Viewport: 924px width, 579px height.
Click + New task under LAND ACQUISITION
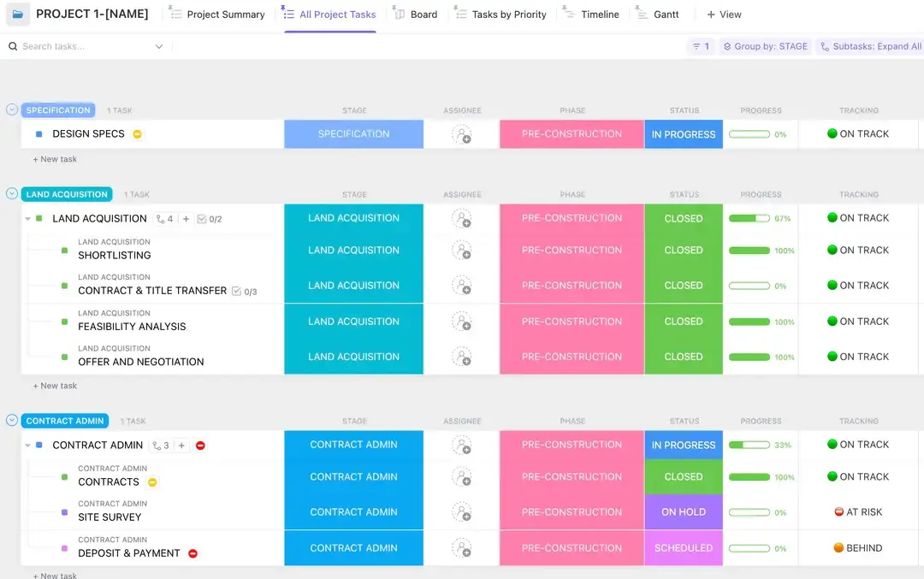pos(55,386)
